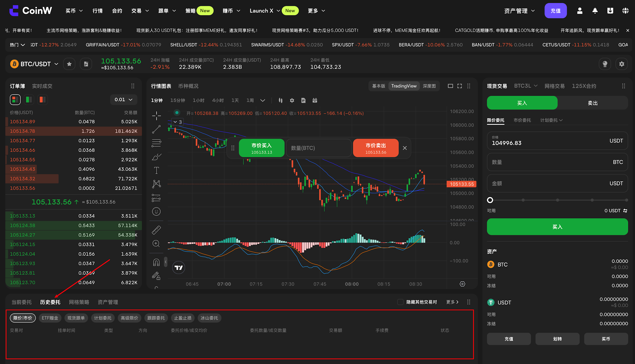Select the brush drawing tool
This screenshot has height=364, width=635.
[156, 157]
